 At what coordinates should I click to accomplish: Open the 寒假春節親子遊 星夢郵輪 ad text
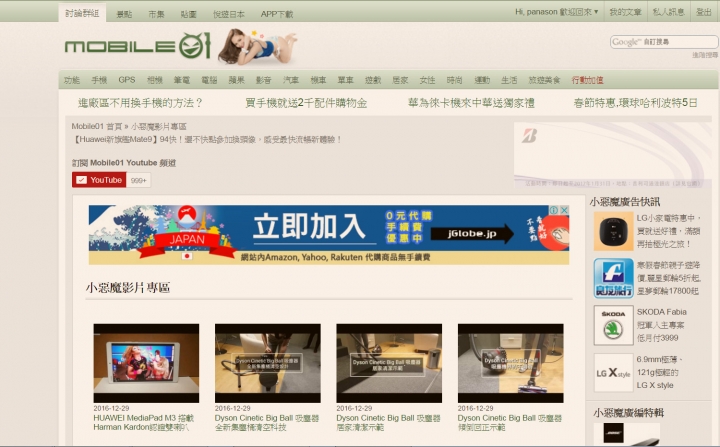pos(669,278)
